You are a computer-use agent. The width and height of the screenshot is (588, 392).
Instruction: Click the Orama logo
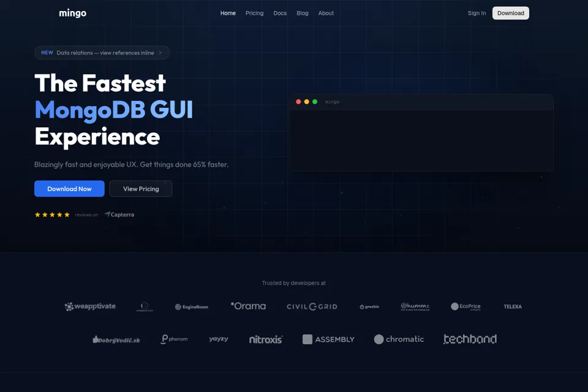click(x=248, y=306)
